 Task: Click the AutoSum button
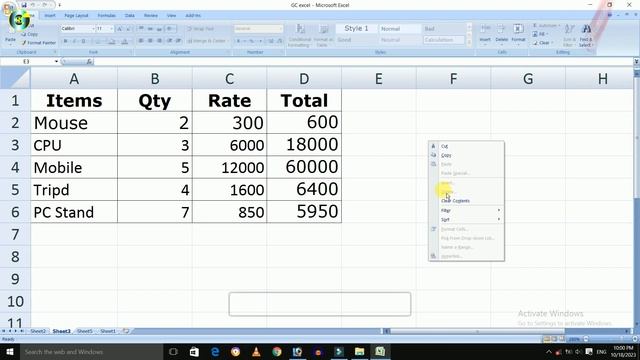(x=546, y=26)
